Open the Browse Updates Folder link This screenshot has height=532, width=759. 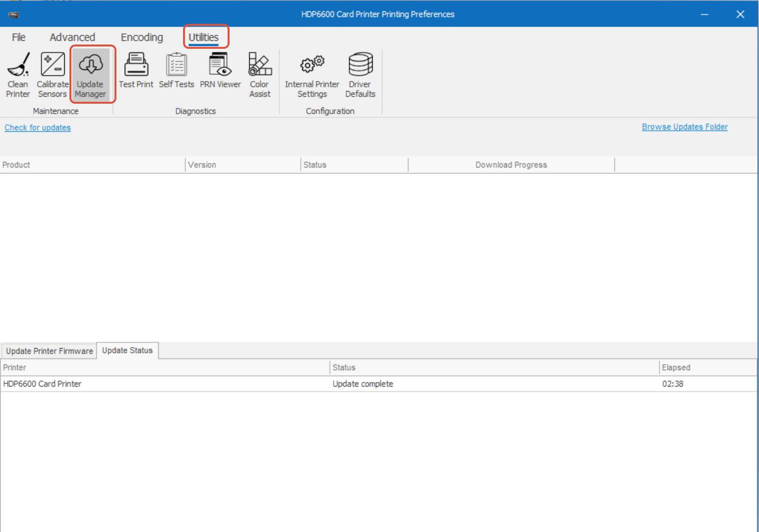pos(685,127)
